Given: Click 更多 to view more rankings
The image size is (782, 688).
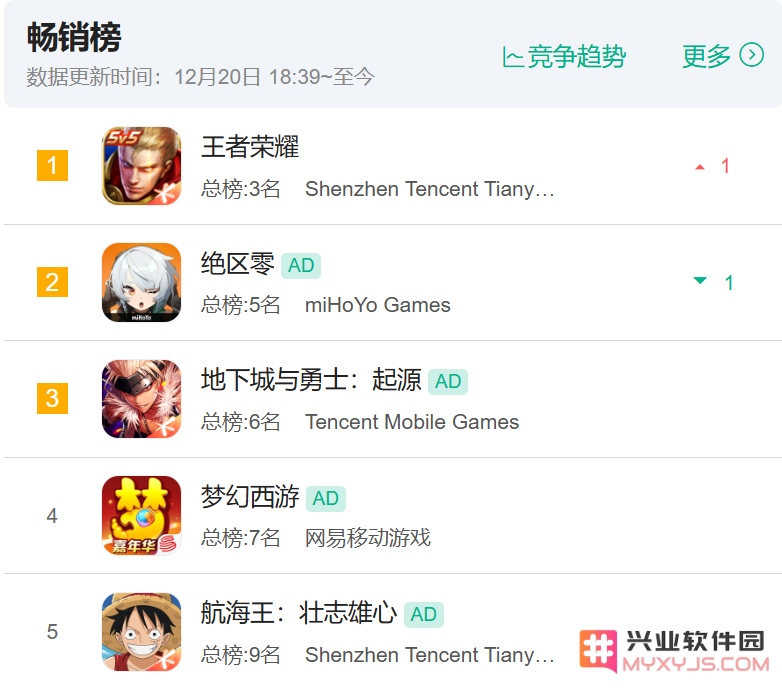Looking at the screenshot, I should click(x=706, y=56).
